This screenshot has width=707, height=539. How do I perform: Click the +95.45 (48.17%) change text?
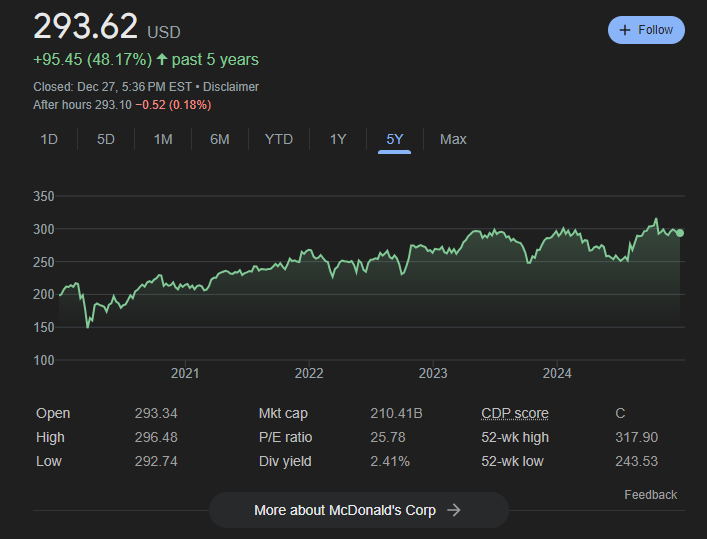92,60
